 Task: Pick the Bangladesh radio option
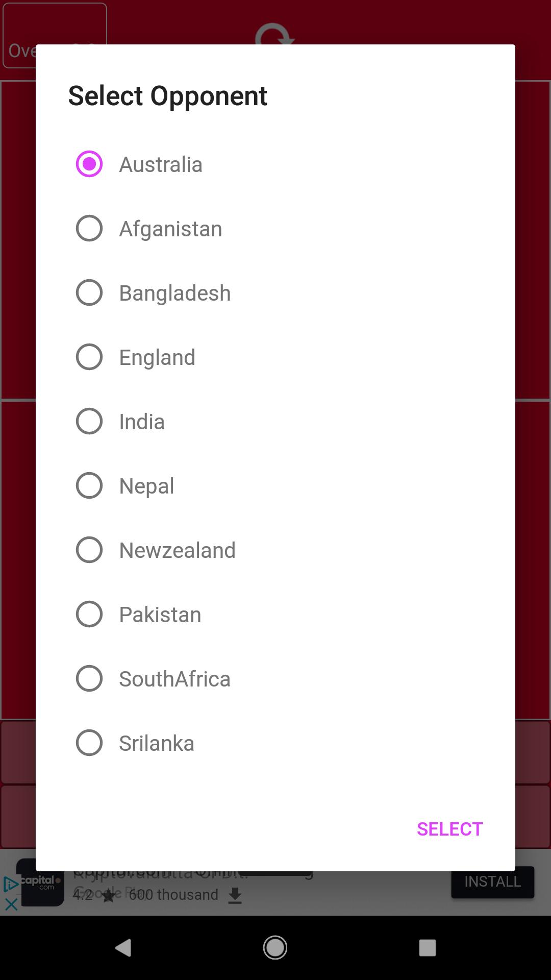pyautogui.click(x=89, y=292)
